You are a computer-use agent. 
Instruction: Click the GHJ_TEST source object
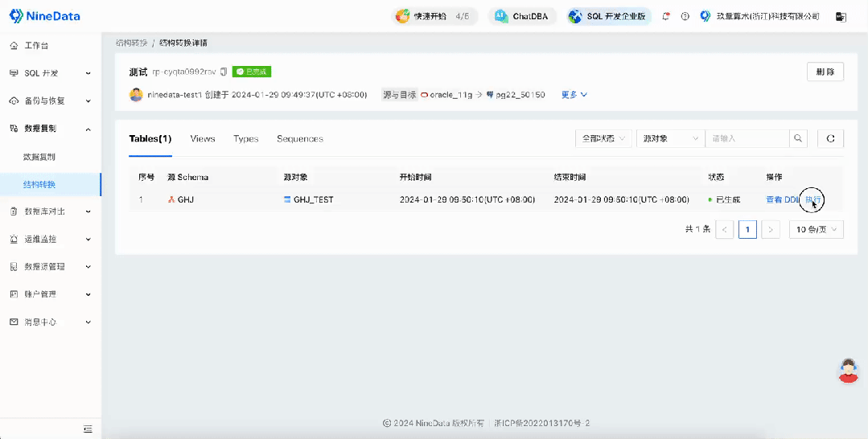308,200
